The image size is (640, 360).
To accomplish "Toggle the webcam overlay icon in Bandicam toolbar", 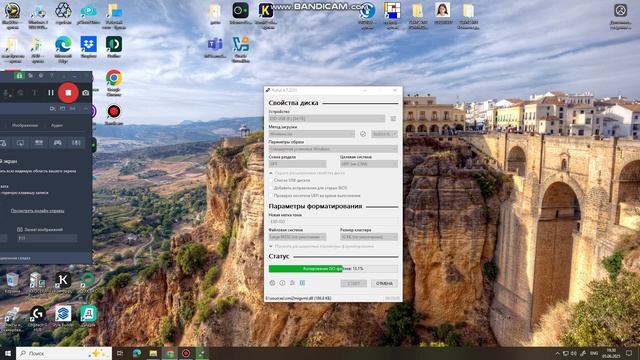I will pos(20,93).
